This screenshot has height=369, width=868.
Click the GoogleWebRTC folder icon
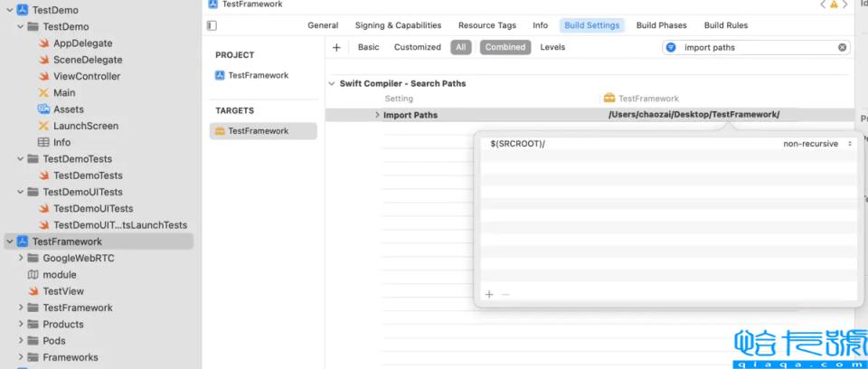click(33, 258)
